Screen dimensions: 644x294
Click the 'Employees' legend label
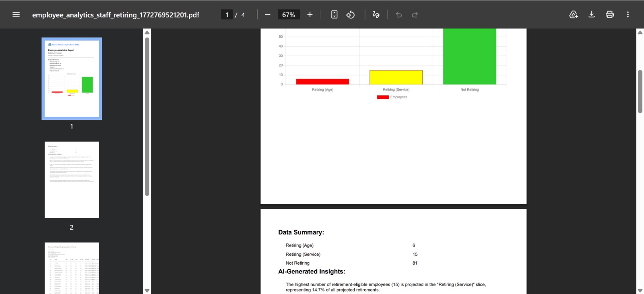399,97
